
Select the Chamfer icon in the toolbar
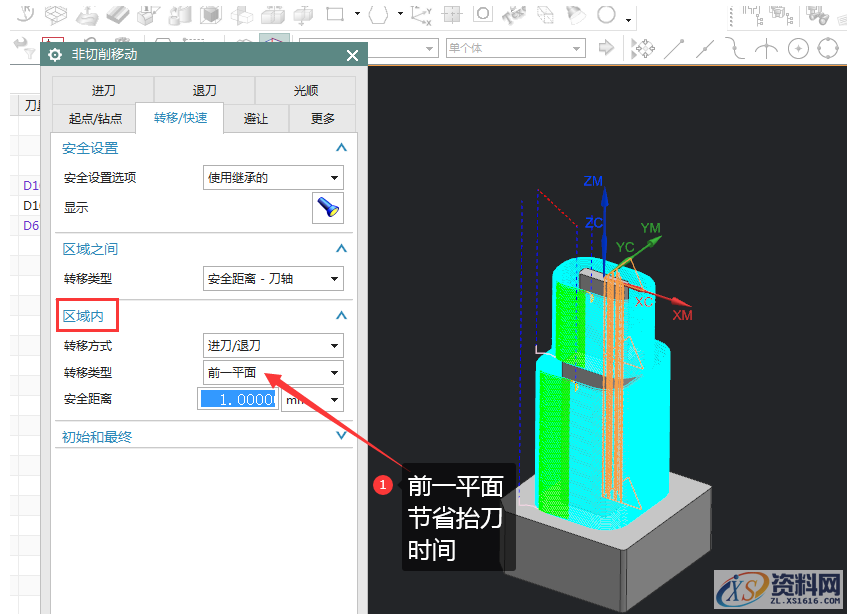[115, 15]
